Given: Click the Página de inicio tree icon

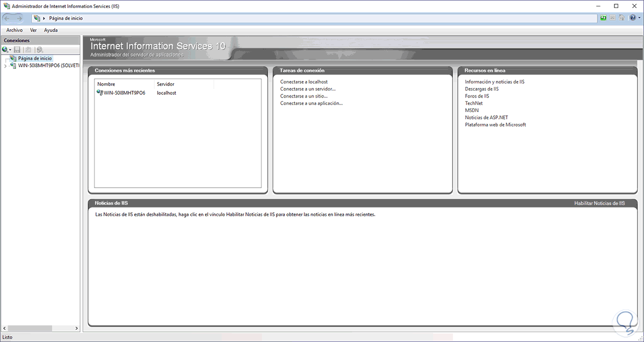Looking at the screenshot, I should [13, 58].
